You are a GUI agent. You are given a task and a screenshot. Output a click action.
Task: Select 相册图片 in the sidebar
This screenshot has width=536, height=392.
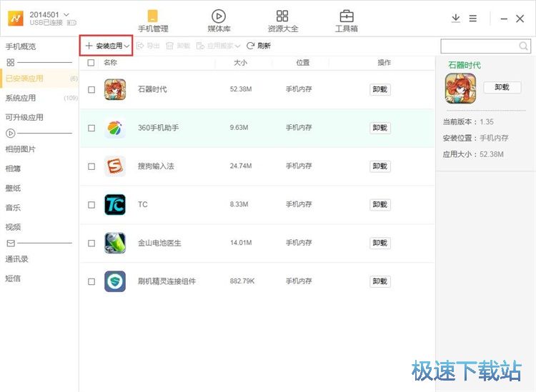point(21,149)
